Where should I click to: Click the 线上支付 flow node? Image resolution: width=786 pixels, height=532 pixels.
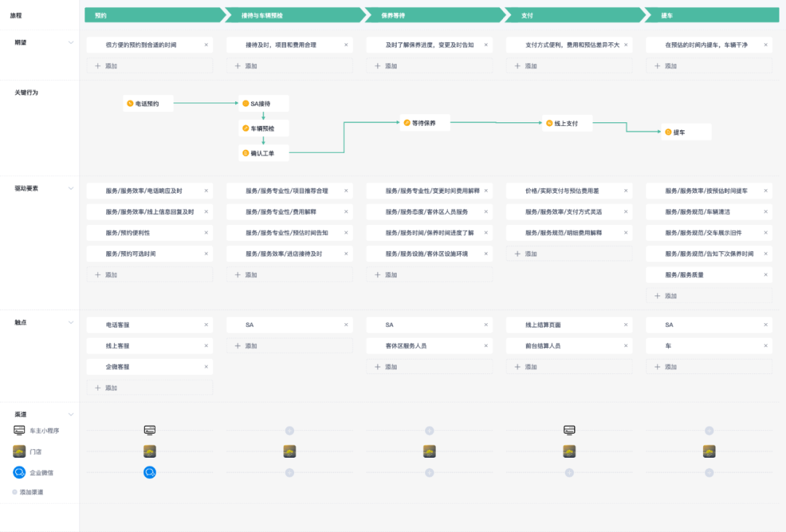pyautogui.click(x=566, y=124)
